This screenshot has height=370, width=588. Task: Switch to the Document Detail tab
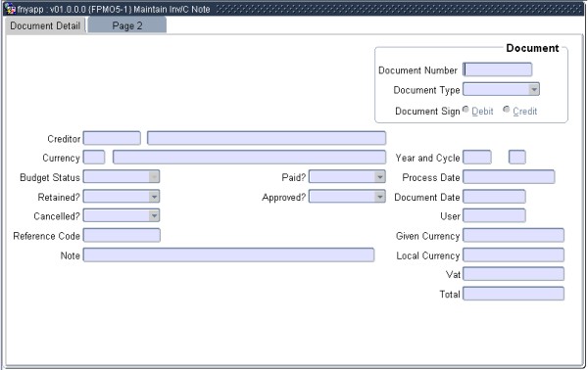[45, 25]
